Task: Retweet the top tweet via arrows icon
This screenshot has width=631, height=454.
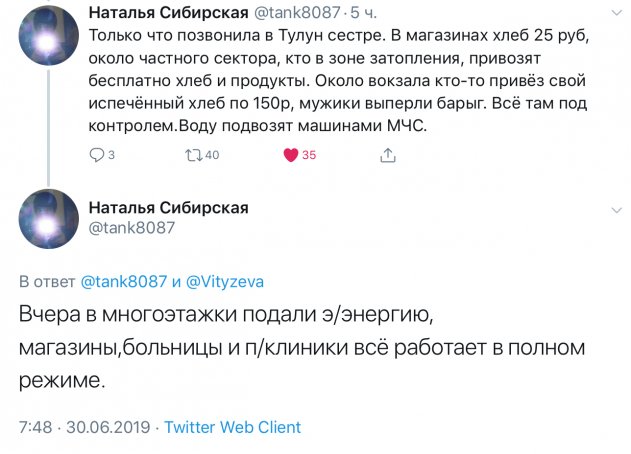Action: tap(194, 155)
